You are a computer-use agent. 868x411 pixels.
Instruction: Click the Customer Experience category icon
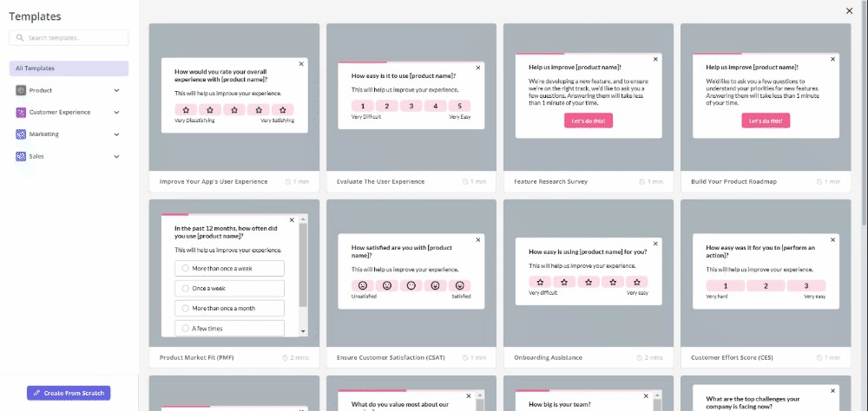tap(21, 113)
